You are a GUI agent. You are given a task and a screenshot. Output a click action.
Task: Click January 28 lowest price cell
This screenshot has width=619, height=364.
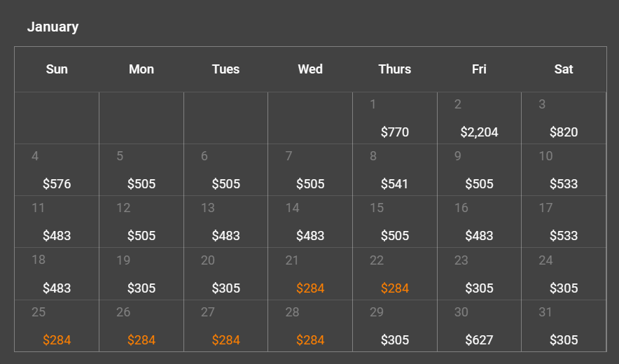(x=310, y=327)
